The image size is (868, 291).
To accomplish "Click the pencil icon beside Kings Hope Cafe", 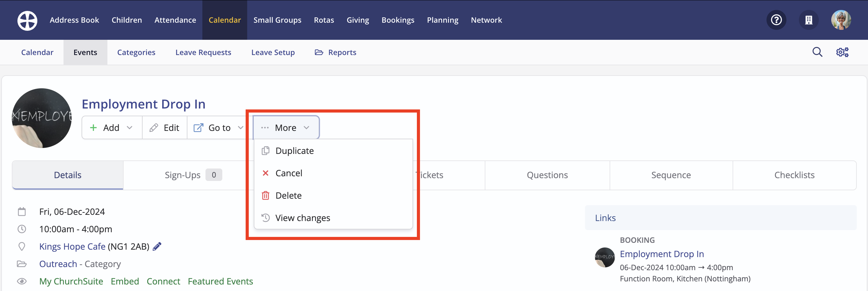I will click(x=157, y=247).
